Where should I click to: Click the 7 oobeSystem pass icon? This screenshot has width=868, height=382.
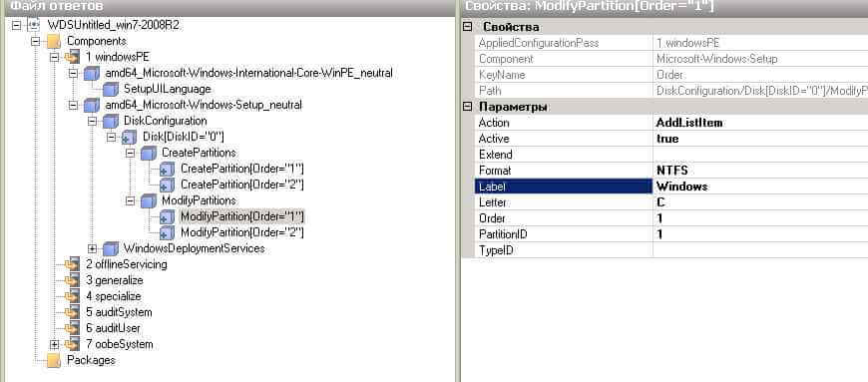tap(72, 344)
